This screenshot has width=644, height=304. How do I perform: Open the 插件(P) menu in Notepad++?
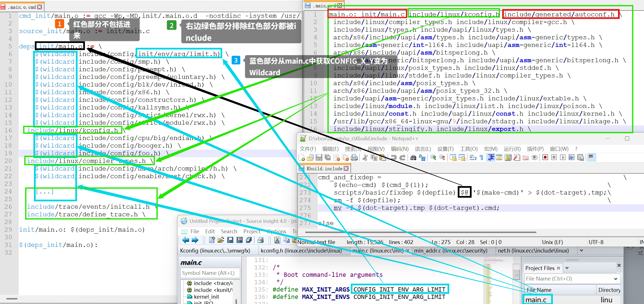coord(535,149)
